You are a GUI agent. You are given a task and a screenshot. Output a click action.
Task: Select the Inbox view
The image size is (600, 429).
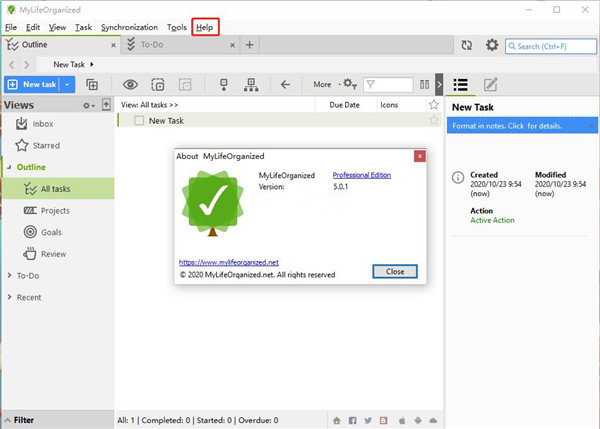(x=43, y=124)
